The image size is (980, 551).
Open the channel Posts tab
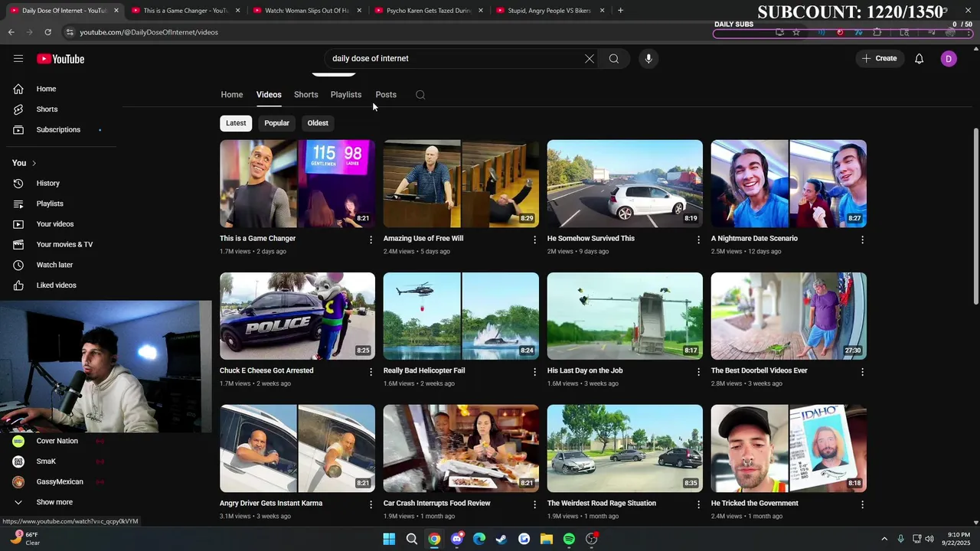pyautogui.click(x=386, y=95)
